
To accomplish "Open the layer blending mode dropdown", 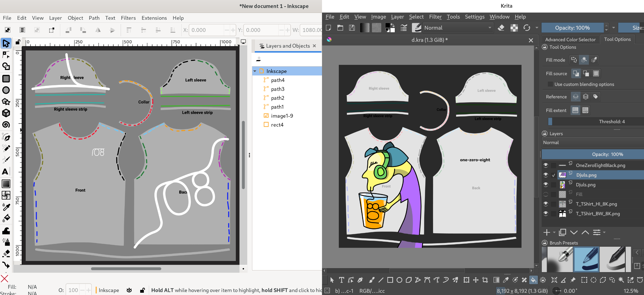I will pos(592,142).
